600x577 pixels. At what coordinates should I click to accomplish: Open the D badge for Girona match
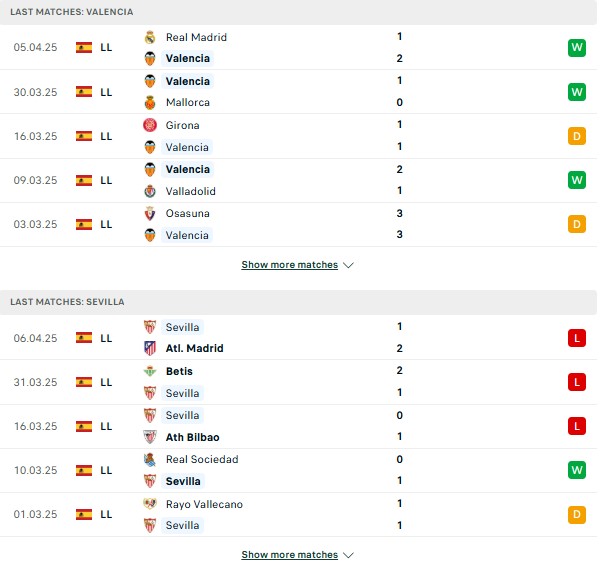click(577, 136)
